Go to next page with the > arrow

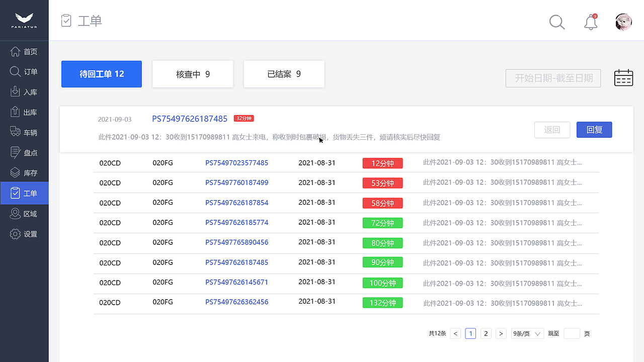click(x=501, y=333)
